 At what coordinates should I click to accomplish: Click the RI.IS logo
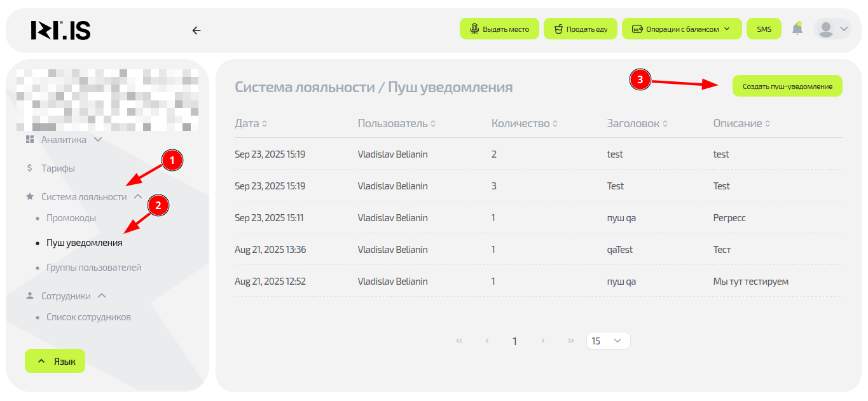point(60,30)
